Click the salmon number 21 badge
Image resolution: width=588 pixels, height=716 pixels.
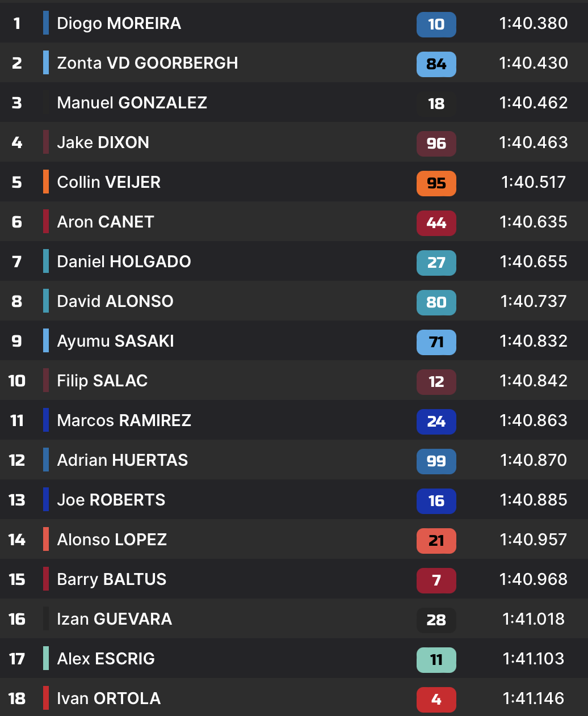436,541
